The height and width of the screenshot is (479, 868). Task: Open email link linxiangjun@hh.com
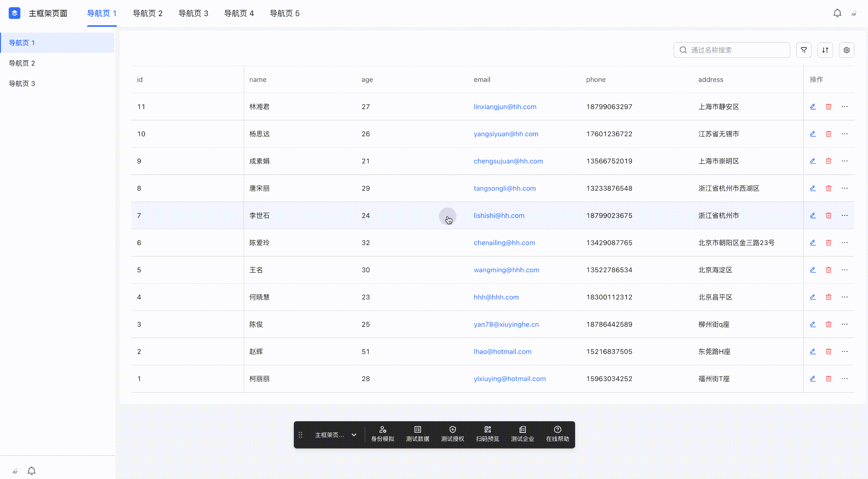pyautogui.click(x=505, y=107)
